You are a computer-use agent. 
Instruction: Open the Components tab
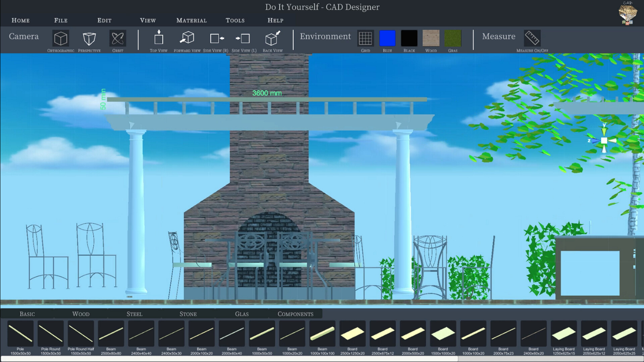296,314
